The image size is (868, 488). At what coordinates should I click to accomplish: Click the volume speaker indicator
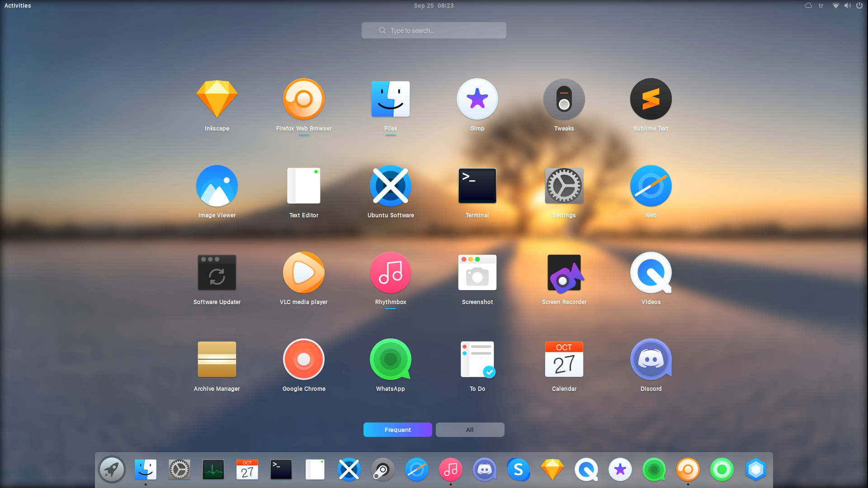click(848, 5)
